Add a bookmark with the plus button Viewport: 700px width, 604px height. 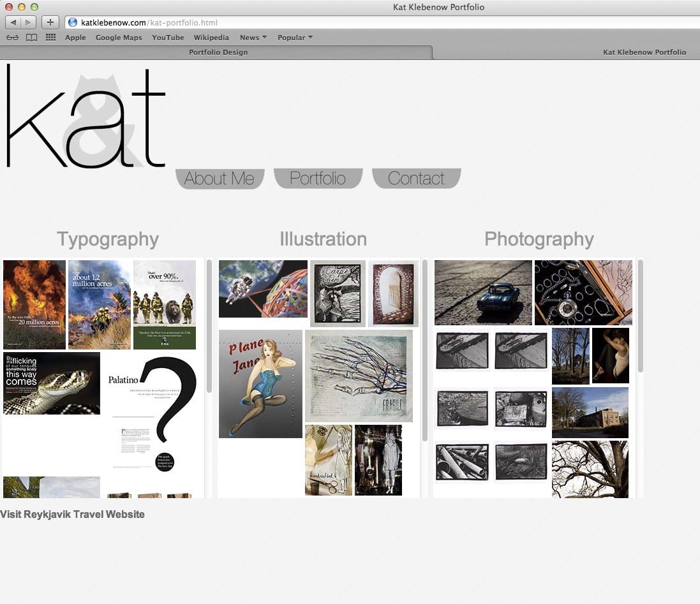[x=50, y=22]
